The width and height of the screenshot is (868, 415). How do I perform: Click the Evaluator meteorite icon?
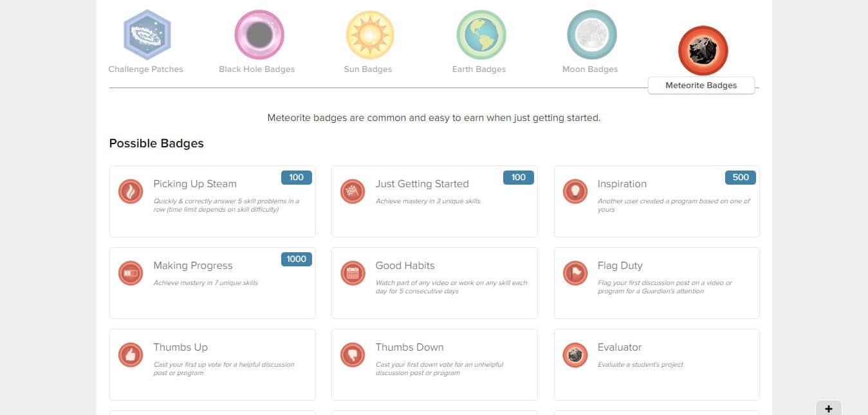[x=575, y=355]
